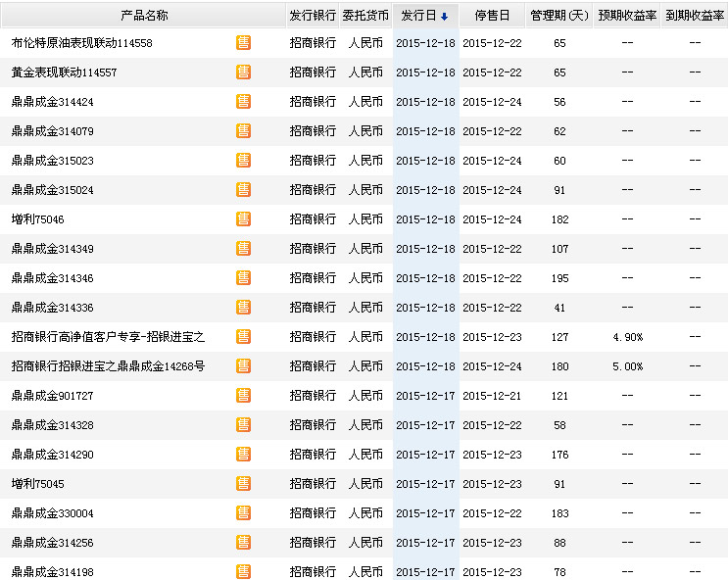This screenshot has width=728, height=580.
Task: Open product 鼎鼎成金314328
Action: (x=53, y=425)
